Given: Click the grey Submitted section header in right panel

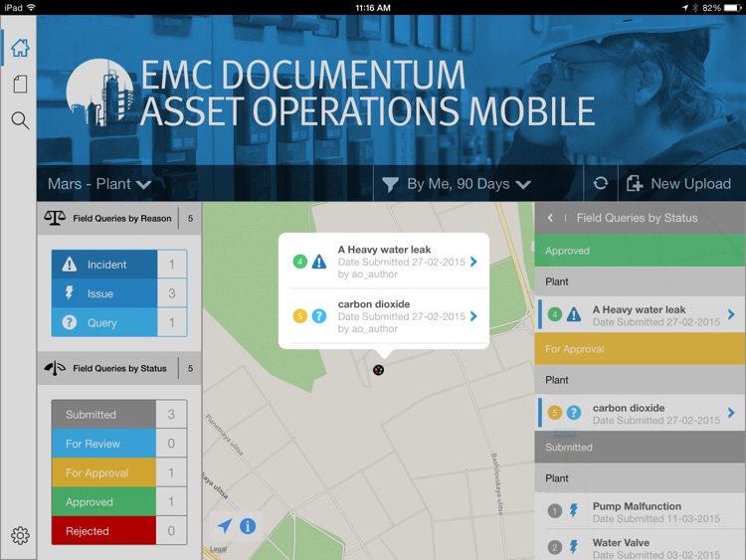Looking at the screenshot, I should [x=640, y=448].
